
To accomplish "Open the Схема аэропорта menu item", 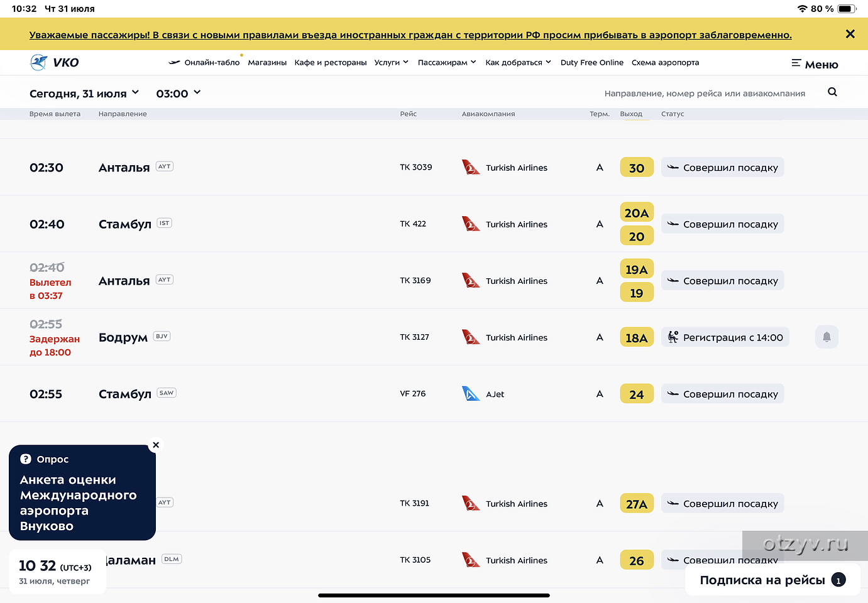I will (x=666, y=62).
